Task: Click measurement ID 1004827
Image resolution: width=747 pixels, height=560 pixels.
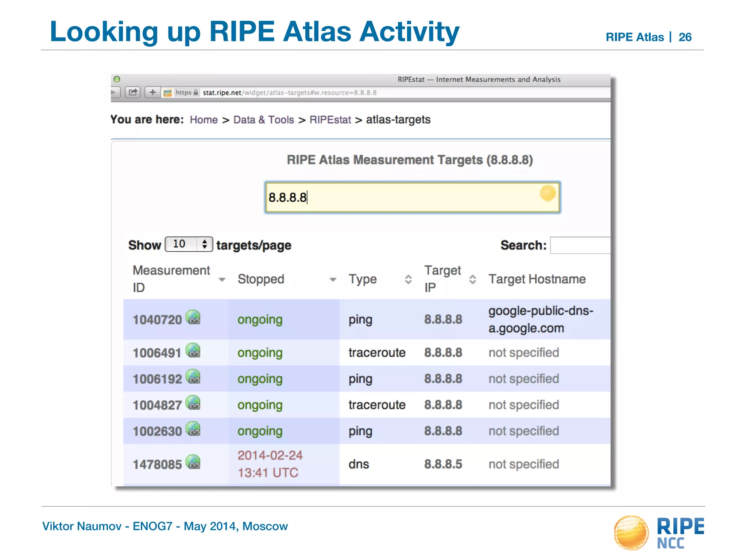Action: (157, 406)
